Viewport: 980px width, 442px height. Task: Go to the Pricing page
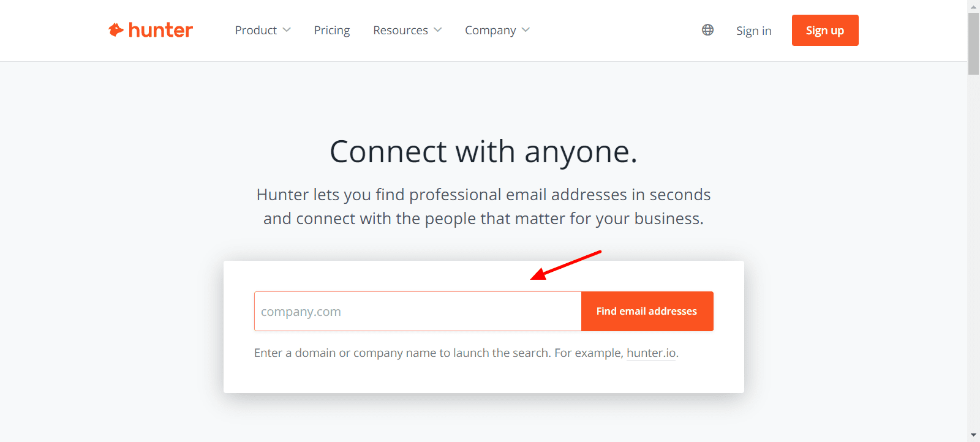[x=332, y=30]
